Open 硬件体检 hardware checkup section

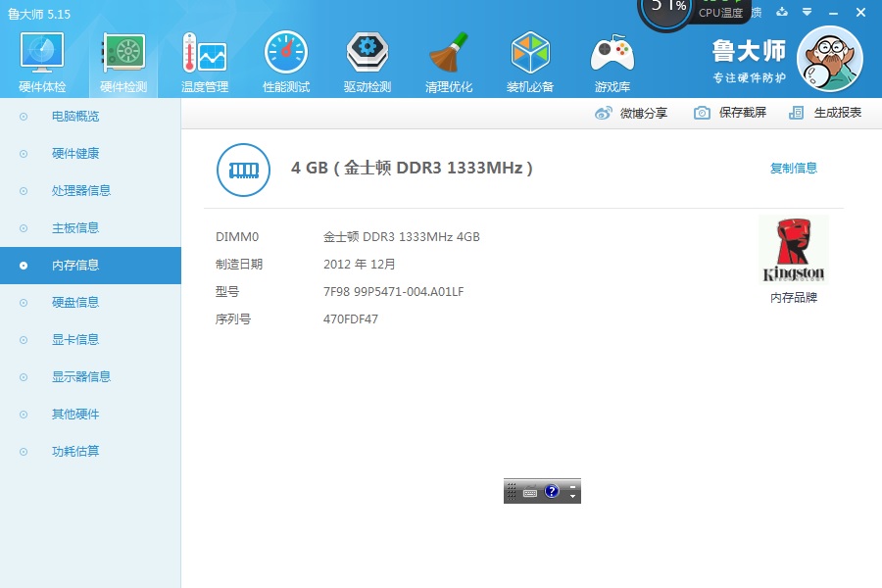coord(42,63)
